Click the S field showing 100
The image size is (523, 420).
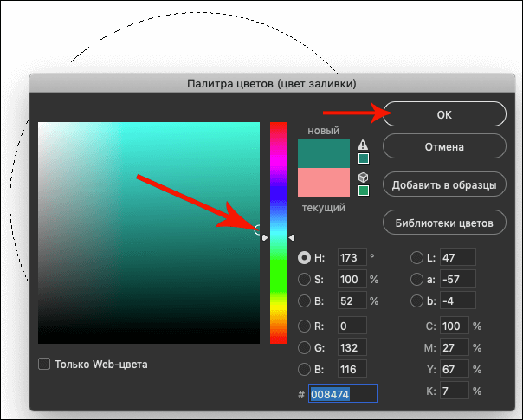pyautogui.click(x=352, y=279)
